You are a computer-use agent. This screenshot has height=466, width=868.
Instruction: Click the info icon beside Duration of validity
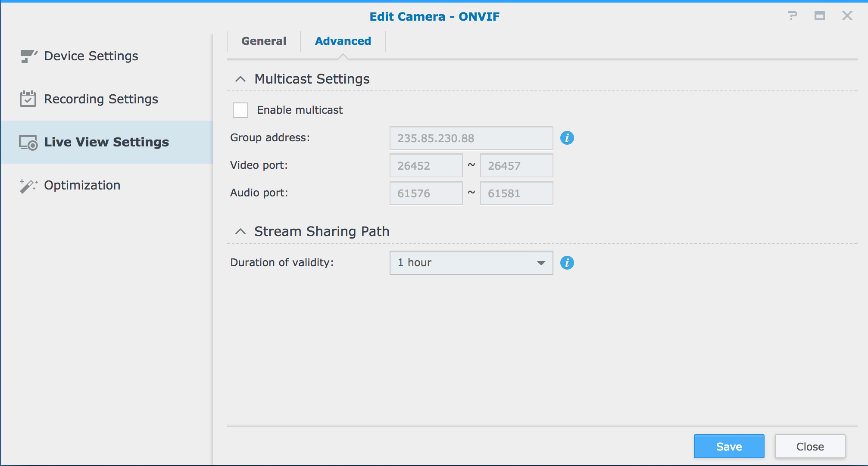pos(567,263)
